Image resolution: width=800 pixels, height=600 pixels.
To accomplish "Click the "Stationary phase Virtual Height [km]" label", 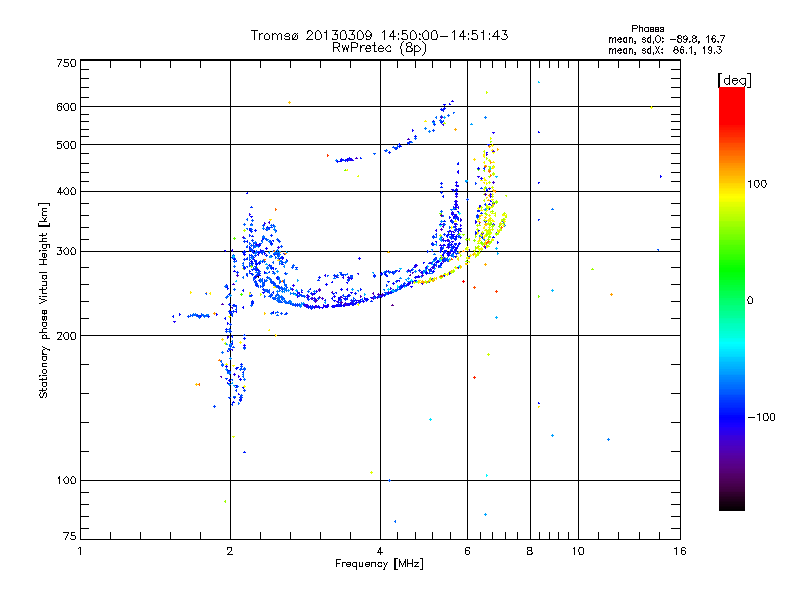I will click(44, 300).
